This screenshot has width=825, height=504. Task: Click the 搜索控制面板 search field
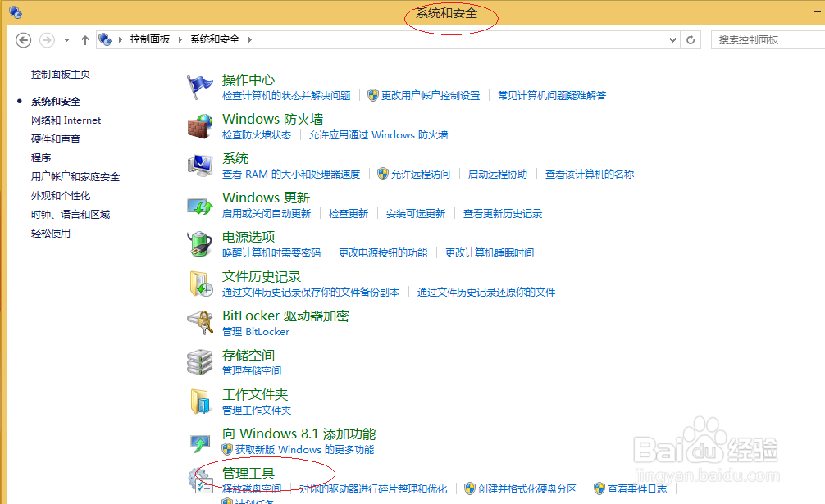[x=768, y=40]
